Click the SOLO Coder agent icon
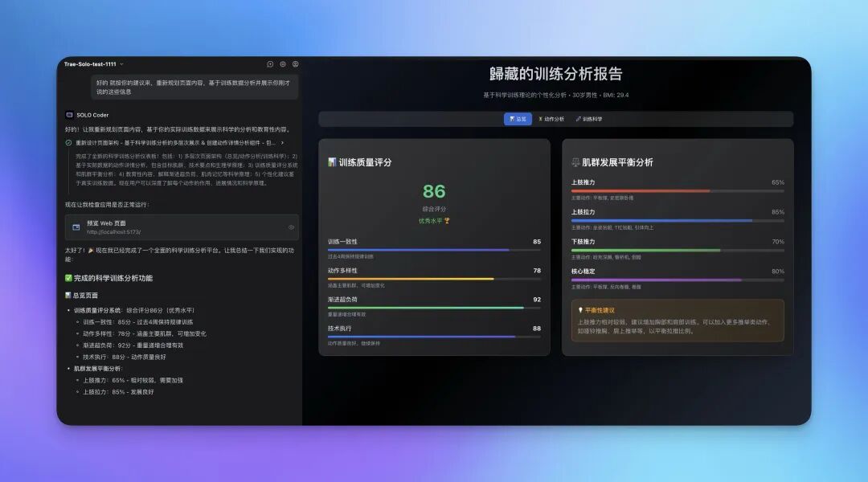Viewport: 868px width, 482px height. point(68,113)
